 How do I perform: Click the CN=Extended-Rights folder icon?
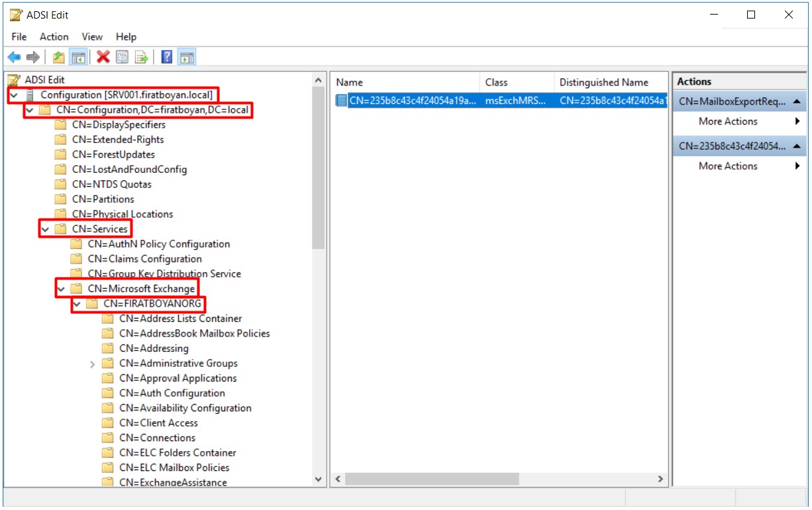coord(61,140)
